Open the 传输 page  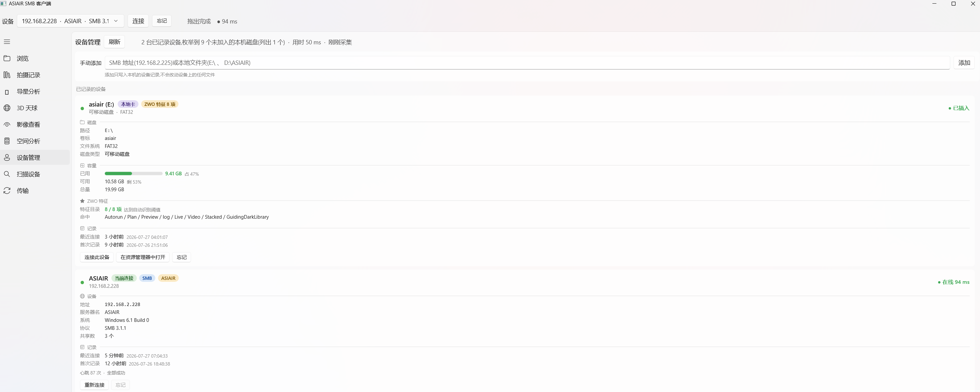(35, 191)
